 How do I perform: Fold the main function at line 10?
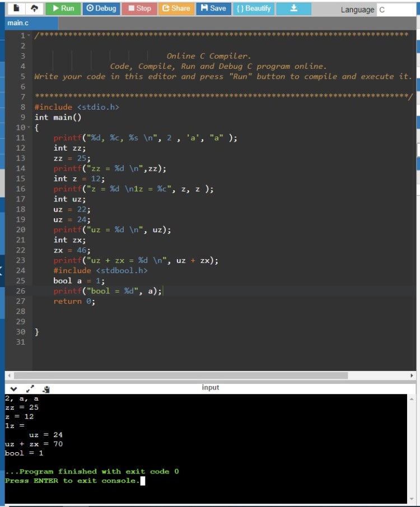tap(29, 128)
